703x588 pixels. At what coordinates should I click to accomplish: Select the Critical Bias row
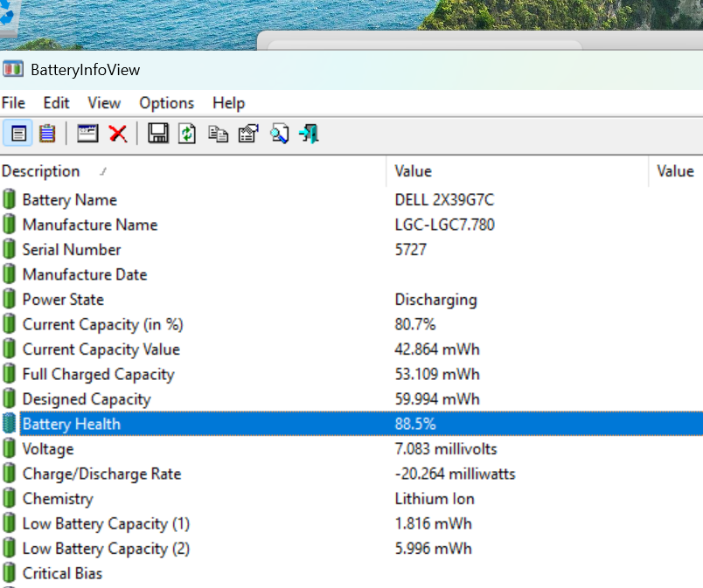pyautogui.click(x=351, y=573)
